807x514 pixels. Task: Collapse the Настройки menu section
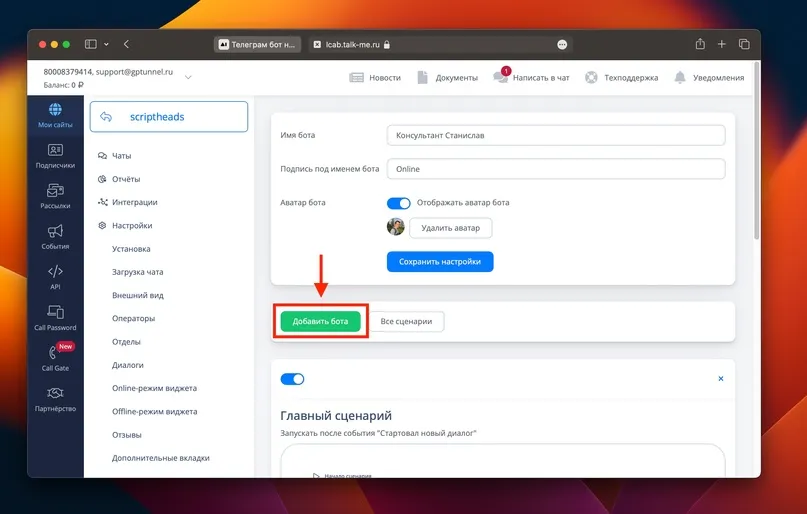(x=132, y=225)
